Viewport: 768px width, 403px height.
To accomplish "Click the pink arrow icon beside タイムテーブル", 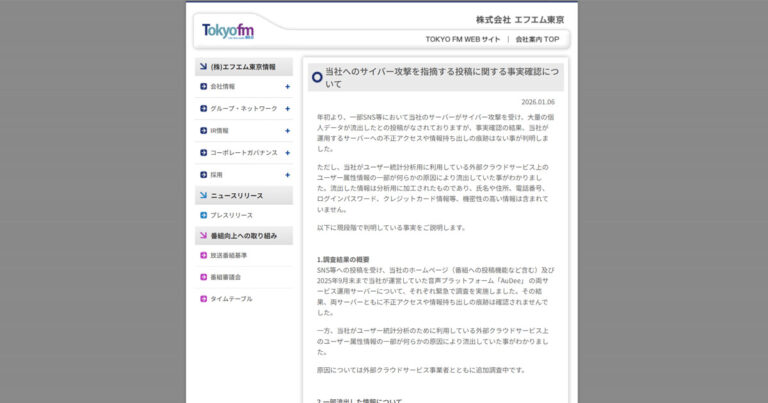I will (203, 299).
